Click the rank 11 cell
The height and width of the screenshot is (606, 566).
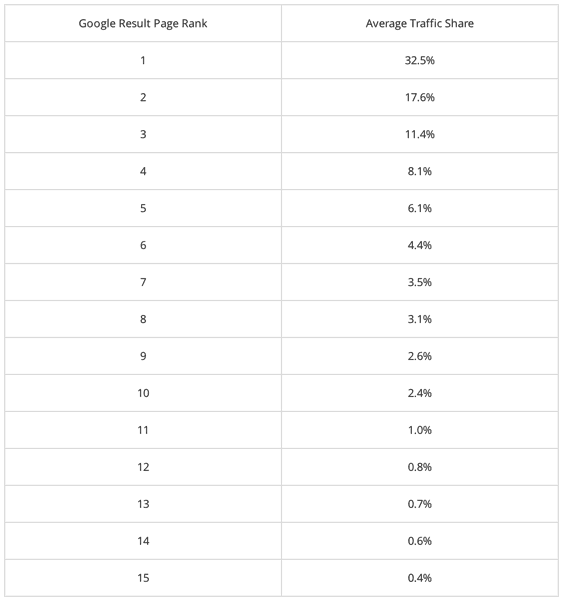(143, 430)
